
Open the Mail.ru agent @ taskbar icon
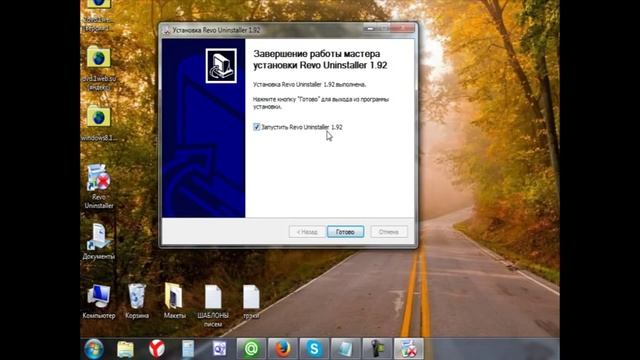click(251, 349)
